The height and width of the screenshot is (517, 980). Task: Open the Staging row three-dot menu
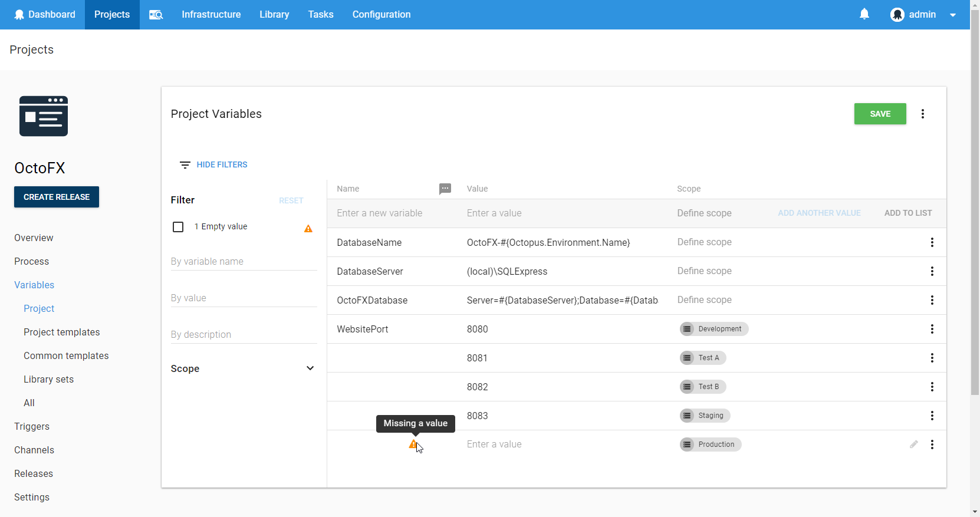(932, 416)
